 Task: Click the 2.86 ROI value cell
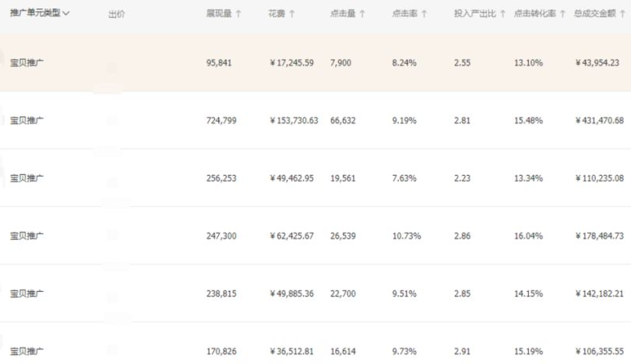tap(462, 236)
